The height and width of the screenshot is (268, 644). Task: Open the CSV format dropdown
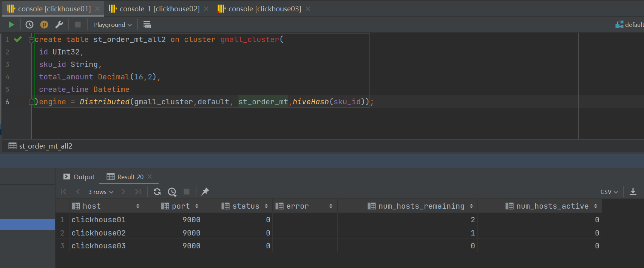pyautogui.click(x=609, y=192)
